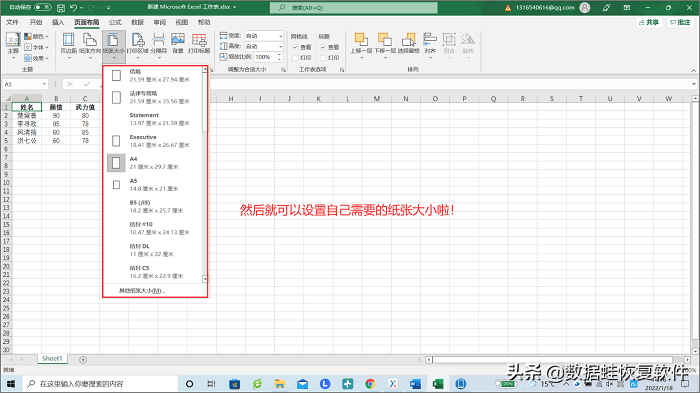Choose A5 paper size in the list
The image size is (700, 393).
[x=154, y=185]
